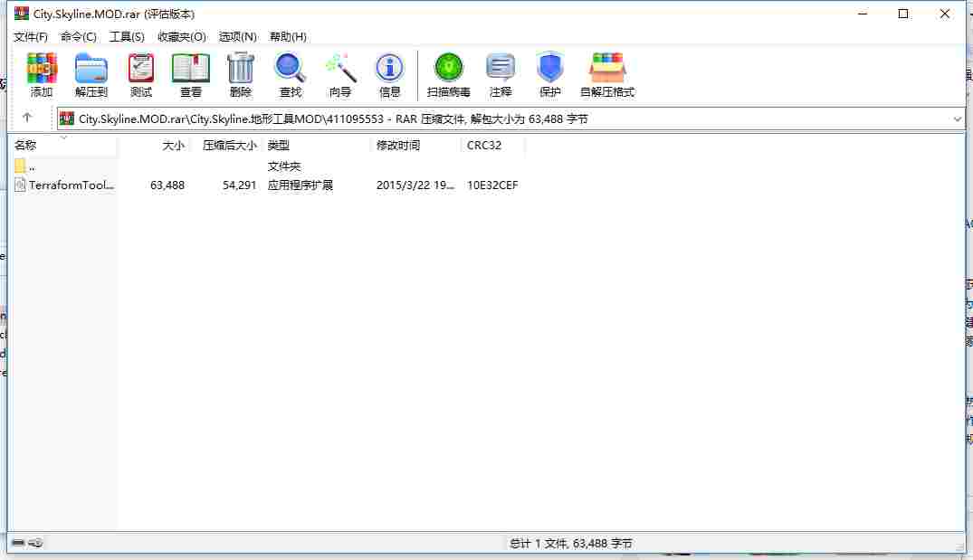
Task: Open the 工具(S) menu
Action: coord(127,36)
